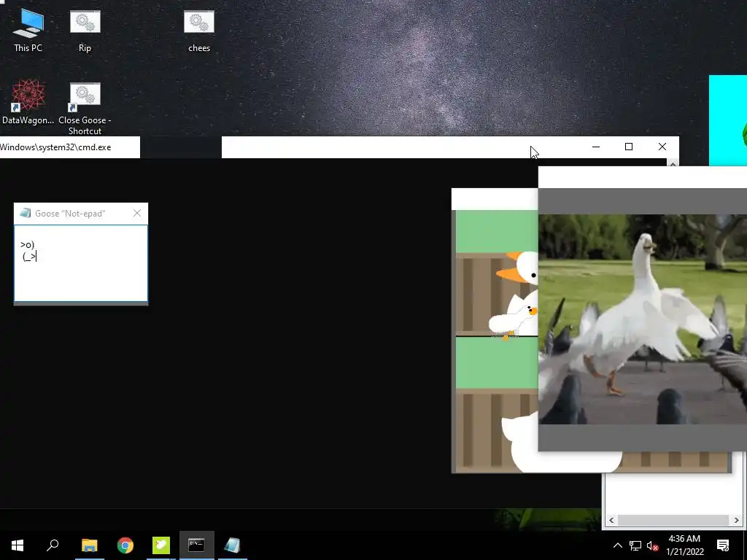Open network status tray icon
747x560 pixels.
pos(635,545)
